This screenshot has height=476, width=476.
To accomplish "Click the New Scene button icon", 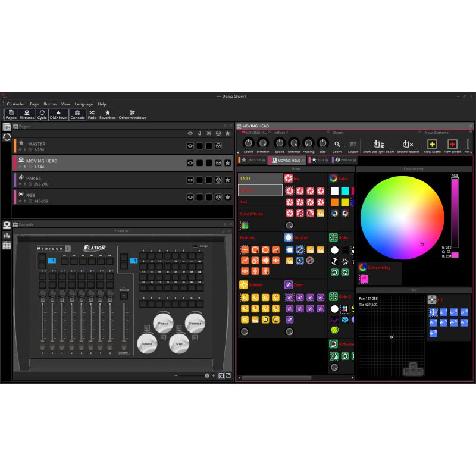I will tap(432, 145).
